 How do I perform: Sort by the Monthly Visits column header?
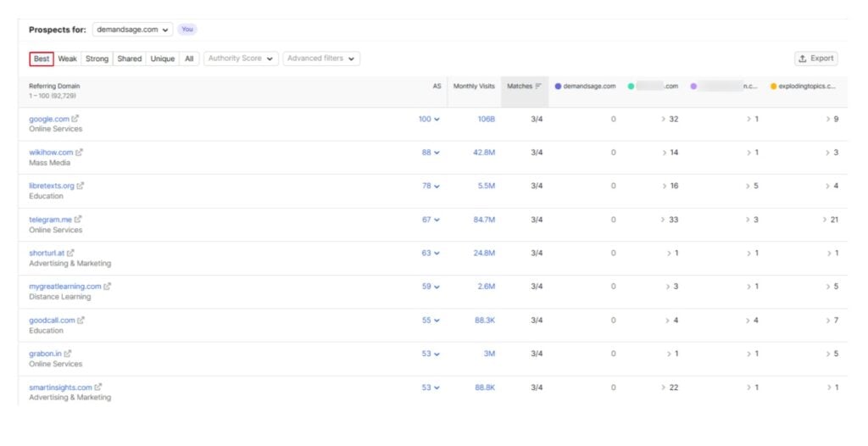(x=474, y=86)
